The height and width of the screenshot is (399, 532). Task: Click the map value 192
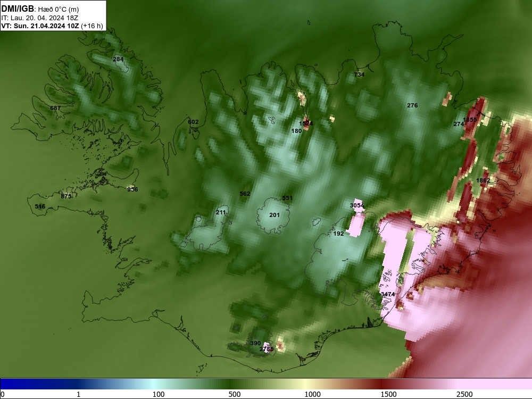tap(338, 234)
